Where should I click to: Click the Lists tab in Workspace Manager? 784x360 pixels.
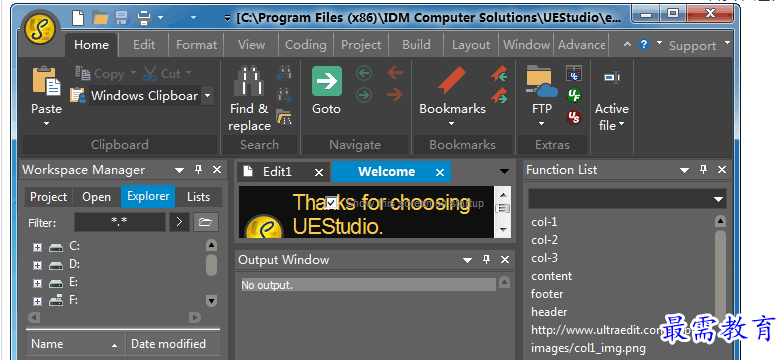(x=198, y=196)
